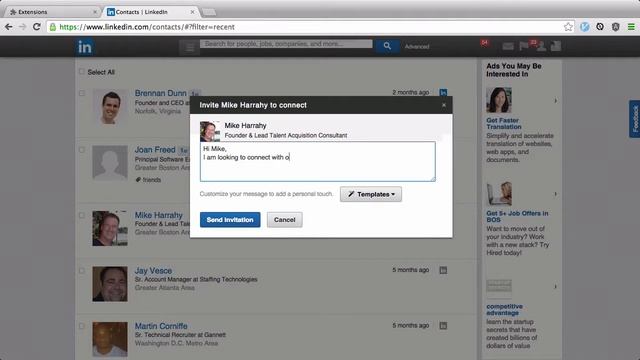
Task: Check the Brennan Dunn checkbox
Action: [x=82, y=93]
